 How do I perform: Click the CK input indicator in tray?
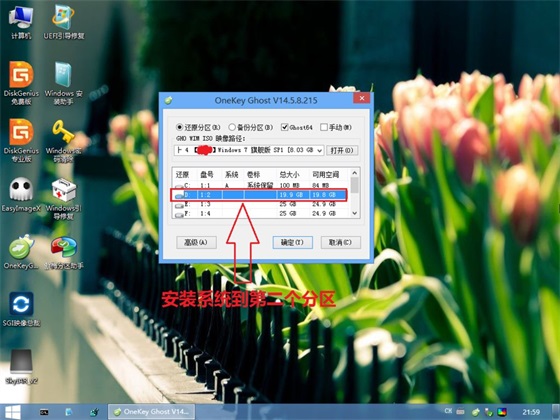[448, 411]
